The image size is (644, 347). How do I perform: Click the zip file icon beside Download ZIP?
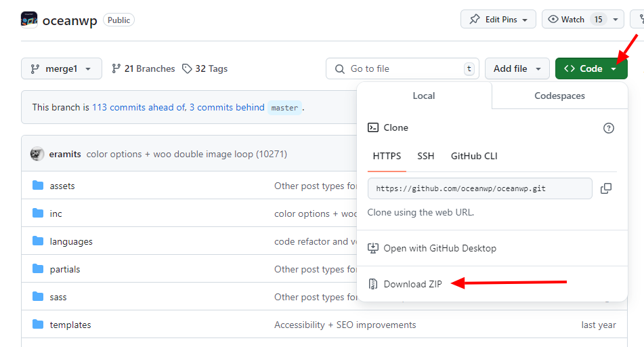(373, 284)
